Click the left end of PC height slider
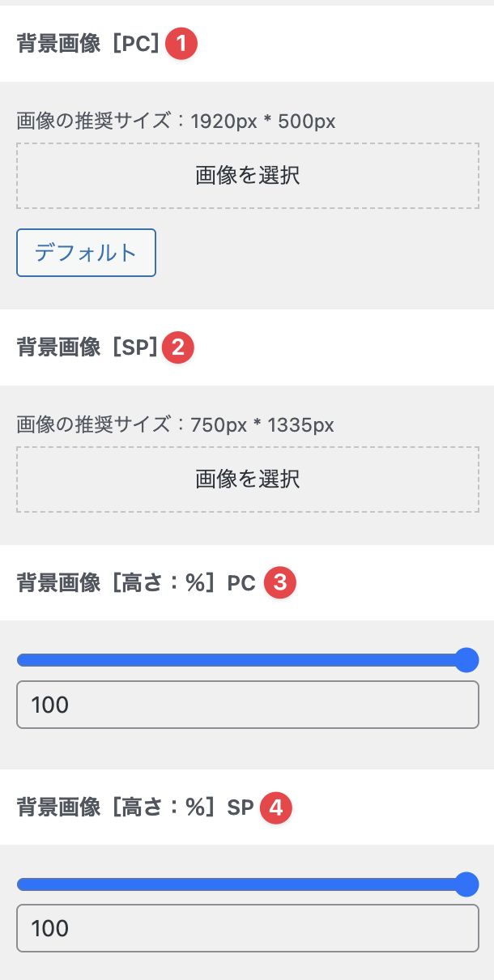The width and height of the screenshot is (494, 980). [x=21, y=660]
